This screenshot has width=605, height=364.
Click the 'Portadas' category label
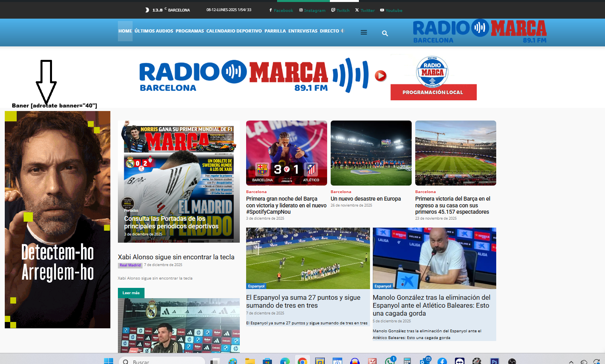coord(131,211)
